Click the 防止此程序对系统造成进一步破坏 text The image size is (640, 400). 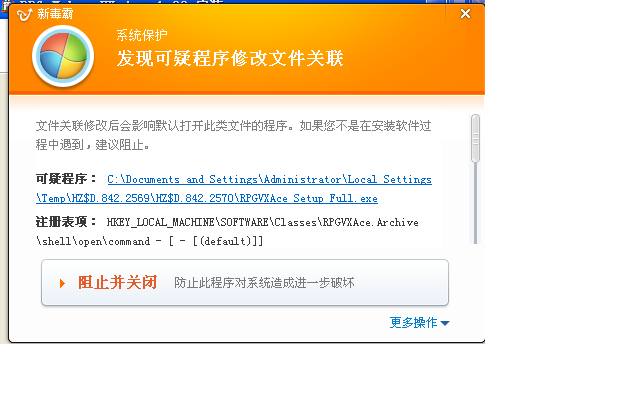(264, 283)
